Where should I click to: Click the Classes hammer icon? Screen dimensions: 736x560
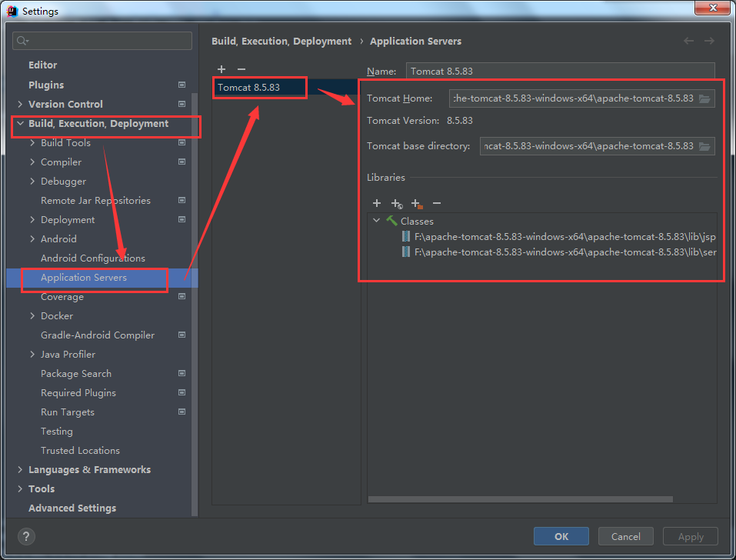coord(391,221)
